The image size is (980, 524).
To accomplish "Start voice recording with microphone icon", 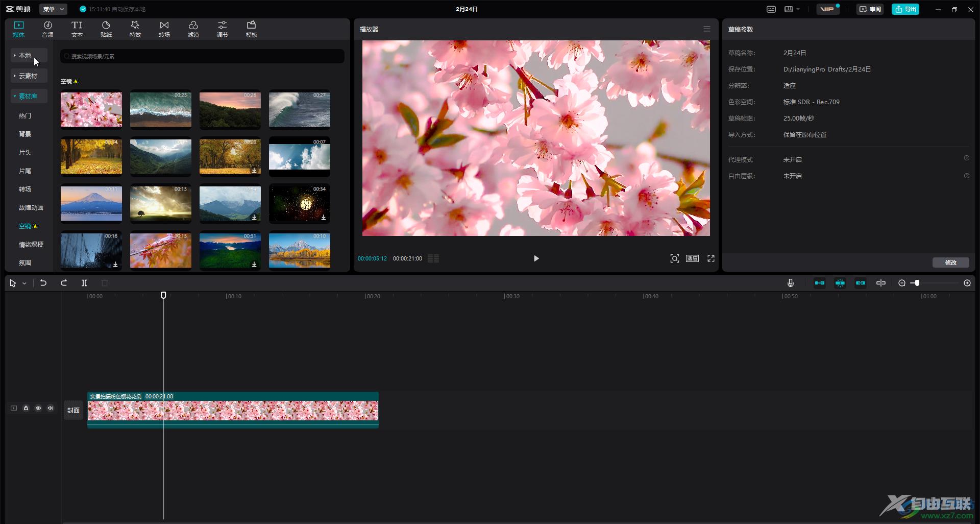I will pyautogui.click(x=790, y=283).
